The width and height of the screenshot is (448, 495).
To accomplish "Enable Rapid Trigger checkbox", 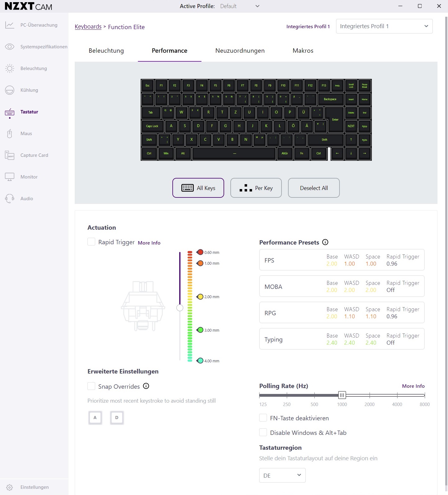I will click(x=91, y=242).
